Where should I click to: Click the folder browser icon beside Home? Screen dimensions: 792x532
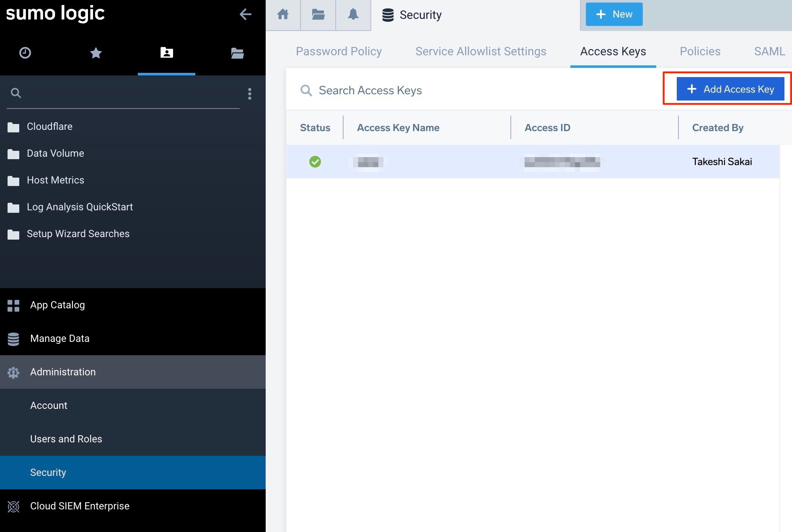tap(318, 14)
